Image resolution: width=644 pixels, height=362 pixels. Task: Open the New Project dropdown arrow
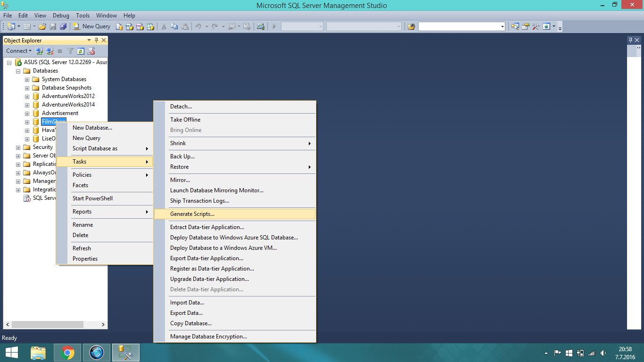click(19, 26)
